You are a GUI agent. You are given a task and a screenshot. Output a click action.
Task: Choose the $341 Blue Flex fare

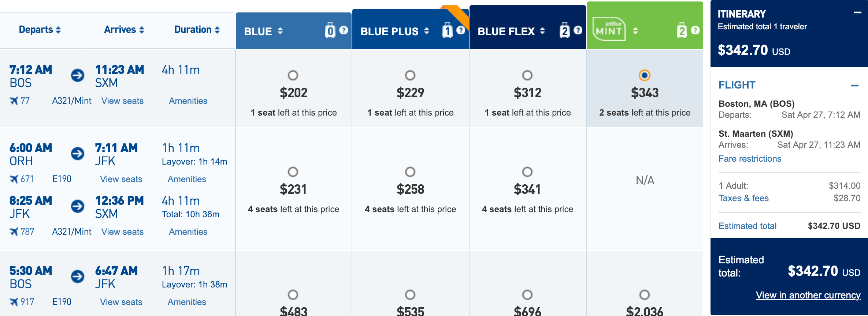click(x=527, y=172)
